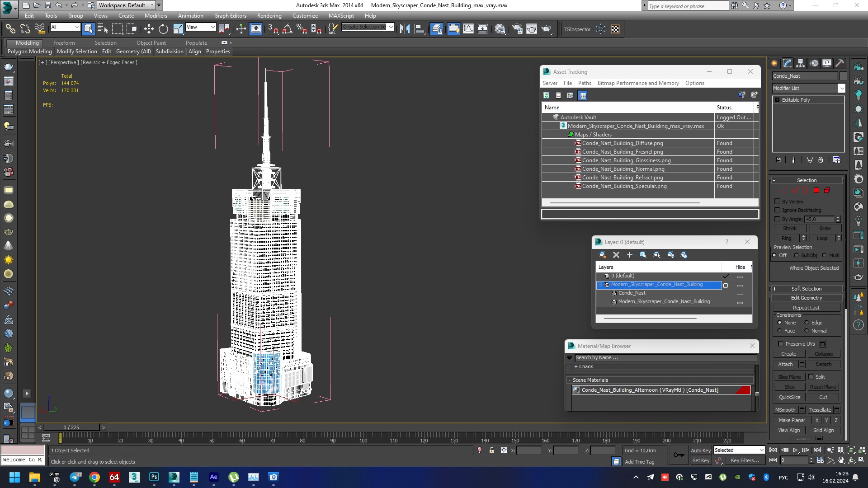Toggle selection lock padlock icon
Screen dimensions: 868x488
[x=491, y=450]
